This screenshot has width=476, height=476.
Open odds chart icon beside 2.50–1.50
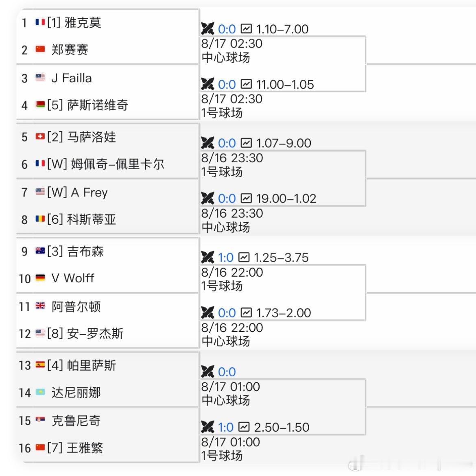point(244,427)
